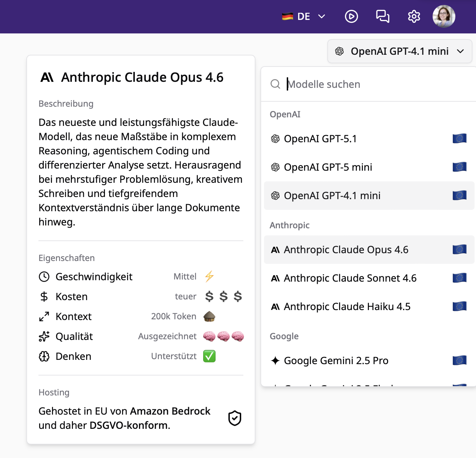Click the lightning bolt beside Geschwindigkeit Mittel
This screenshot has width=476, height=458.
(x=209, y=276)
